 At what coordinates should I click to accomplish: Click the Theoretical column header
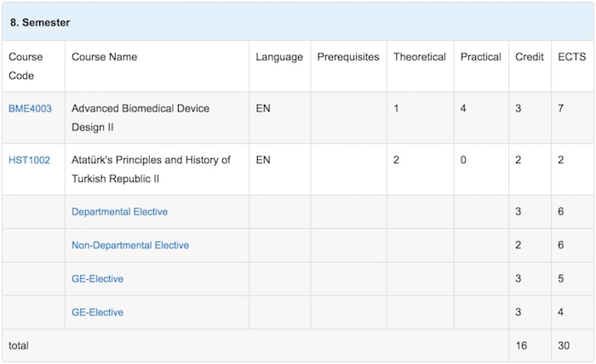coord(420,57)
